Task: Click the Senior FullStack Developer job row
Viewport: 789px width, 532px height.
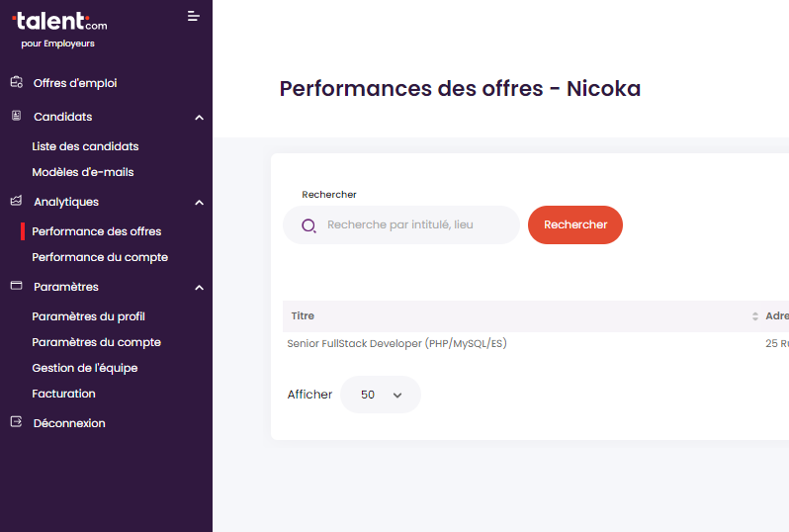Action: (396, 344)
